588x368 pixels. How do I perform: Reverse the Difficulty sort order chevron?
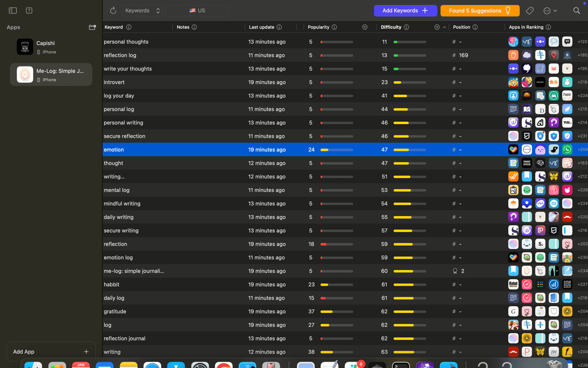coord(444,27)
